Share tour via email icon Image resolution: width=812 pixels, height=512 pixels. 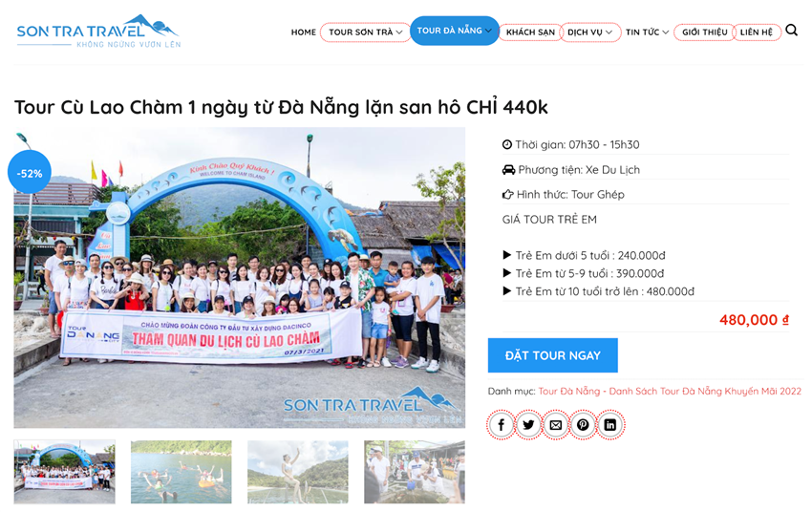click(x=556, y=425)
